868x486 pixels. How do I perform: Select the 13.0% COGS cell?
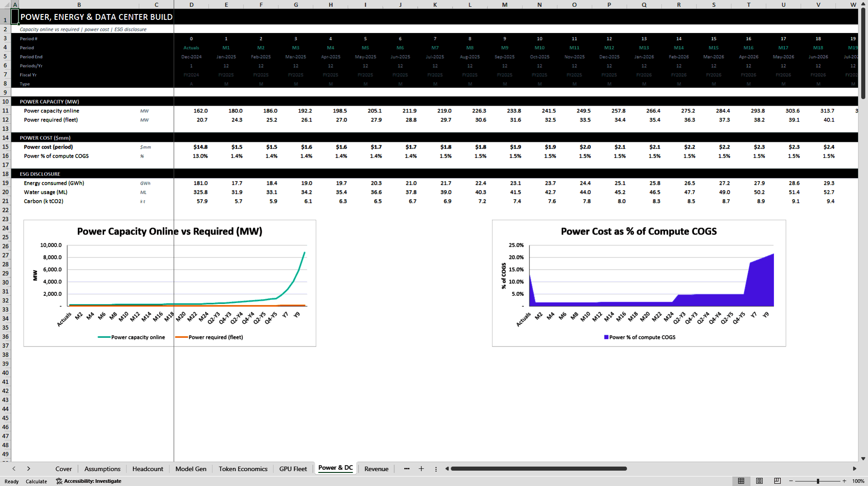coord(191,156)
